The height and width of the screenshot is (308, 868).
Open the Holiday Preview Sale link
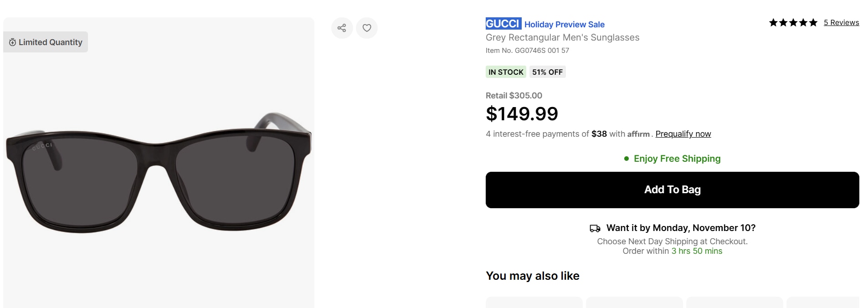point(564,25)
